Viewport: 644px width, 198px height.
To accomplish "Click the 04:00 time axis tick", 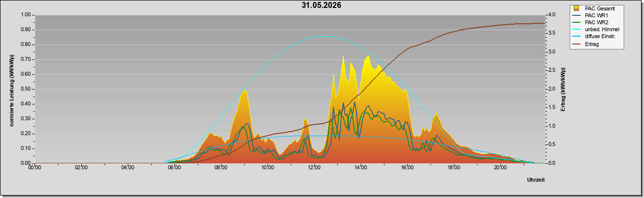I will click(128, 168).
